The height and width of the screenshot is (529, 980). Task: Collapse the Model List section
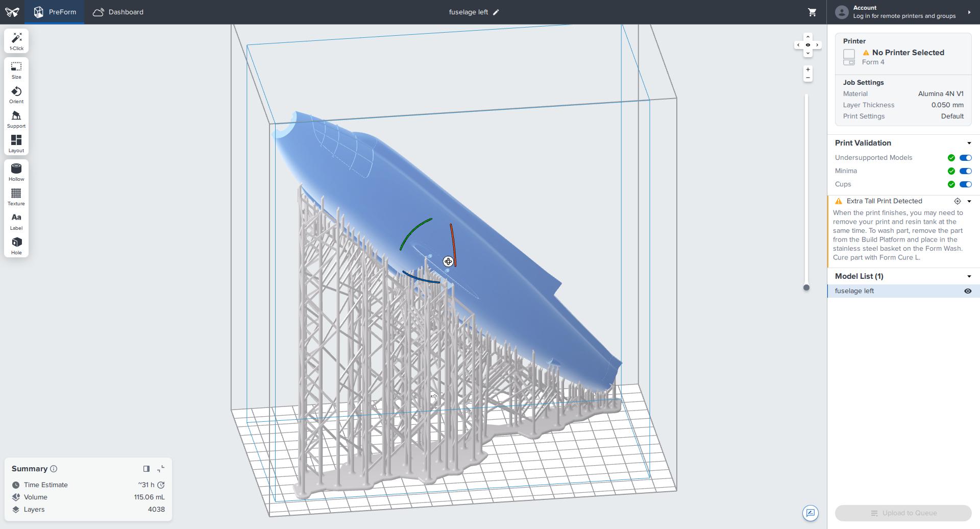pos(969,277)
